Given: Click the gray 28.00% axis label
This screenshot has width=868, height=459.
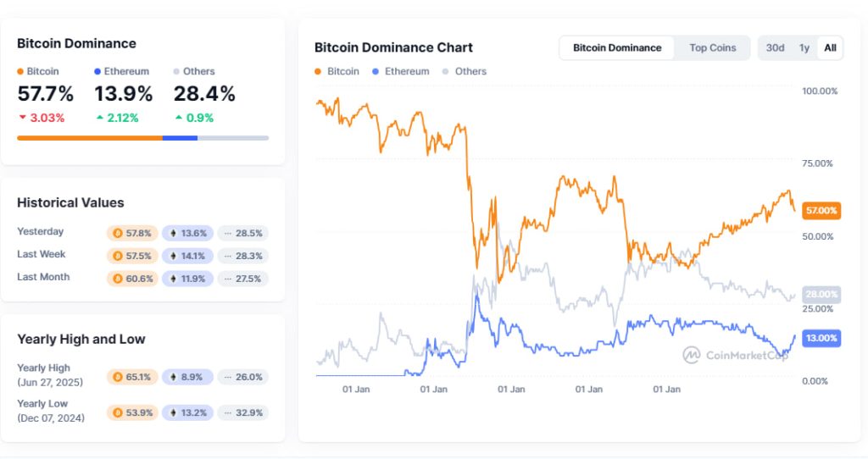Looking at the screenshot, I should pos(821,294).
